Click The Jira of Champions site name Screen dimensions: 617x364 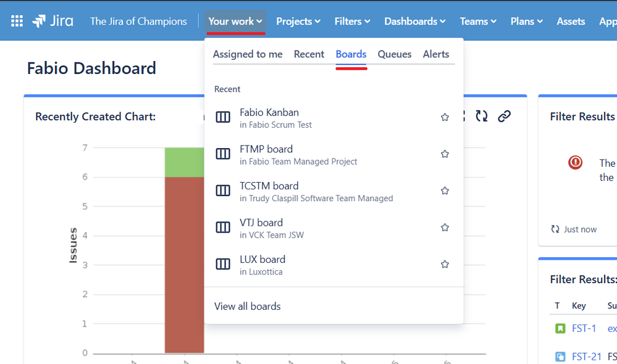click(138, 21)
